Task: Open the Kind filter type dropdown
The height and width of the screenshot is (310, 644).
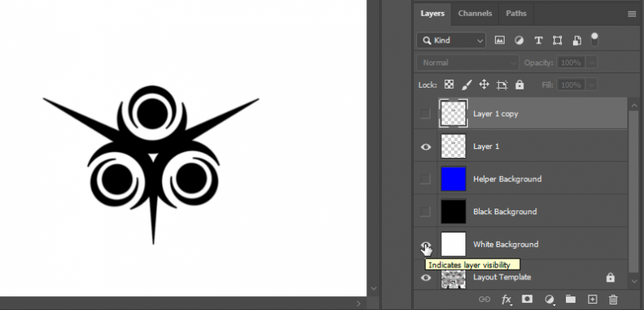Action: pos(451,40)
